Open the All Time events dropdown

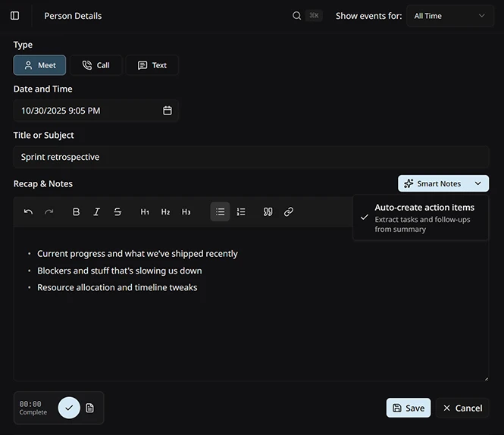coord(450,16)
